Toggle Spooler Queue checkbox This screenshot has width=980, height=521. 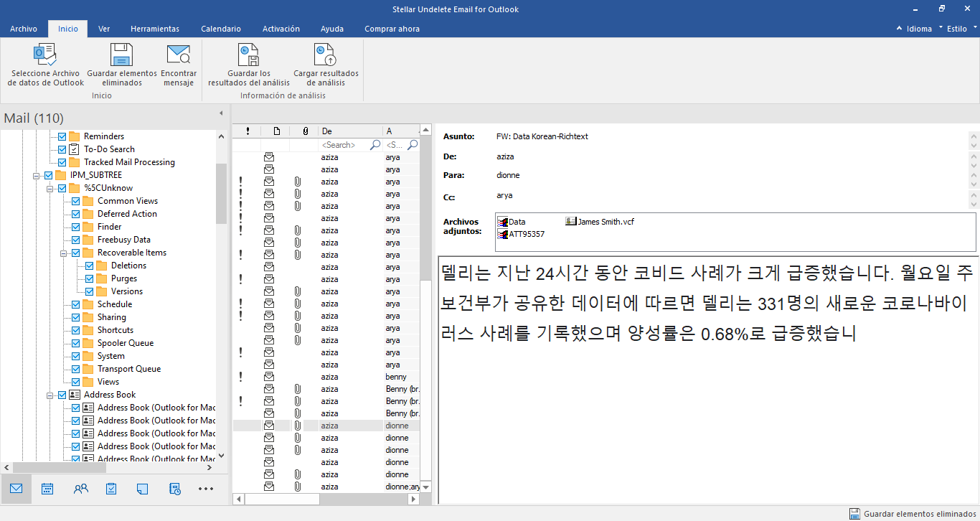tap(75, 343)
